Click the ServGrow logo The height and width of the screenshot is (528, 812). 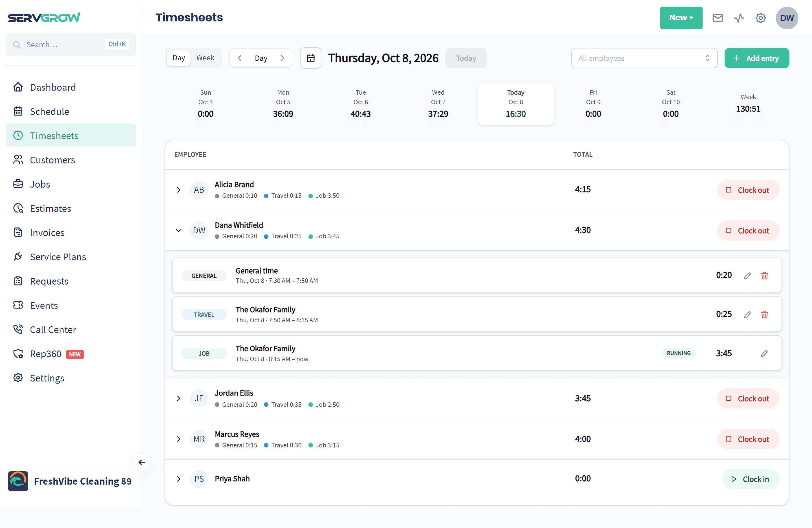pyautogui.click(x=44, y=17)
